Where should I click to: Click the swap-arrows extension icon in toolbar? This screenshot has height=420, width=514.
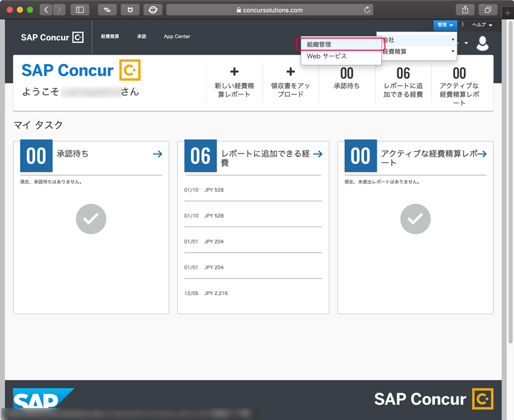(x=107, y=10)
